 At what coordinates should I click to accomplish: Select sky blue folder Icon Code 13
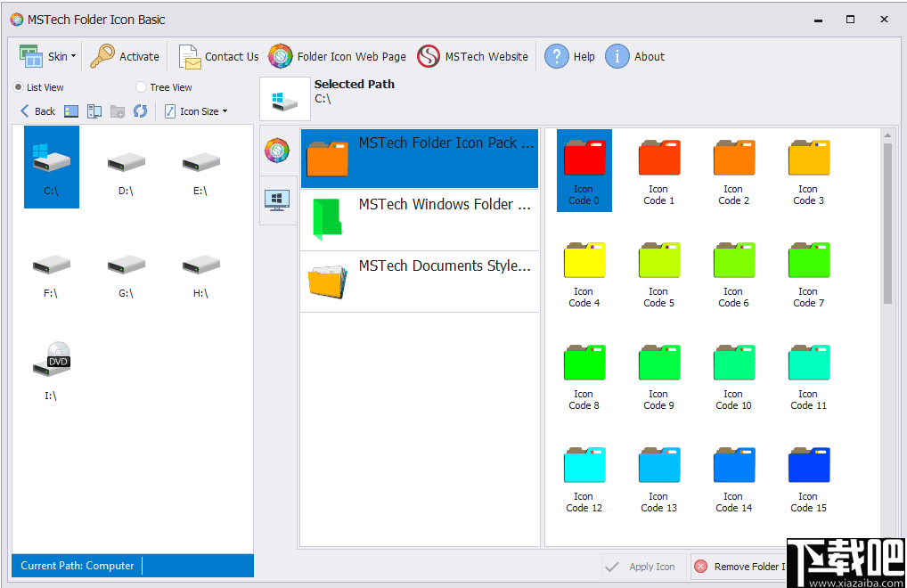[x=658, y=478]
